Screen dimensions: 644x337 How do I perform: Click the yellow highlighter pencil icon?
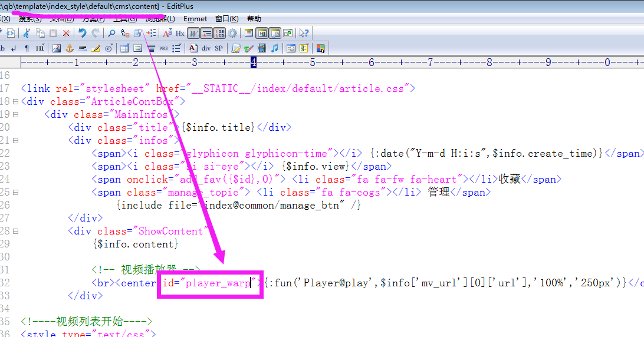[x=96, y=48]
